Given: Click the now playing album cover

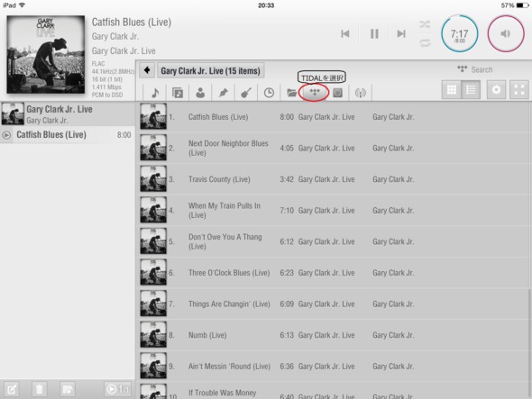Looking at the screenshot, I should point(46,54).
